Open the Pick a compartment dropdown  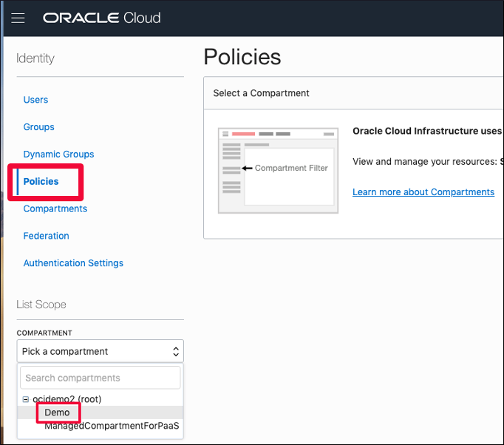[x=101, y=351]
